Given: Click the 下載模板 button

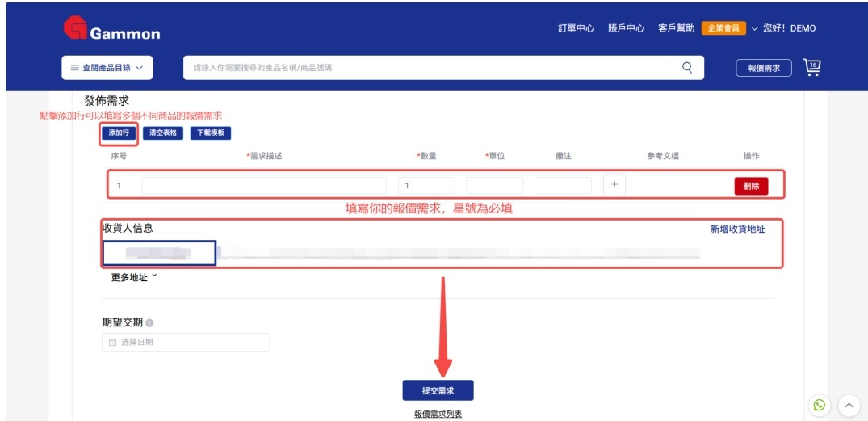Looking at the screenshot, I should [x=211, y=133].
